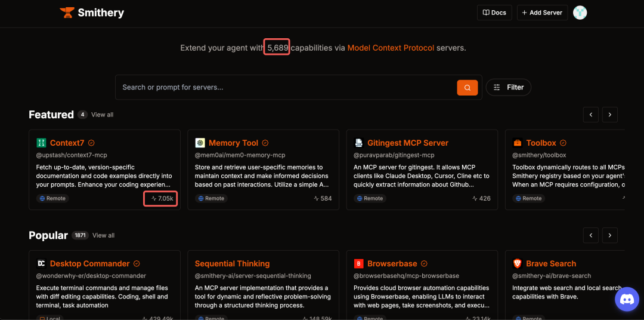Viewport: 644px width, 320px height.
Task: Open the Sequential Thinking server
Action: (x=232, y=264)
